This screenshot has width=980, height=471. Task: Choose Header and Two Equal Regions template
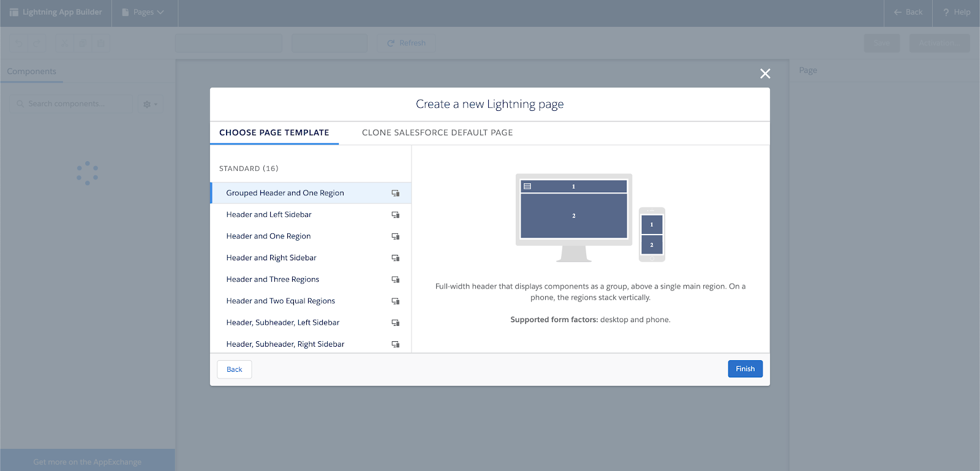(x=311, y=301)
